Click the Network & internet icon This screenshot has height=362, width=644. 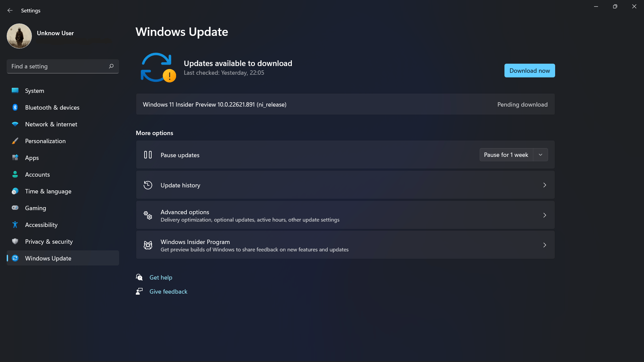point(15,124)
